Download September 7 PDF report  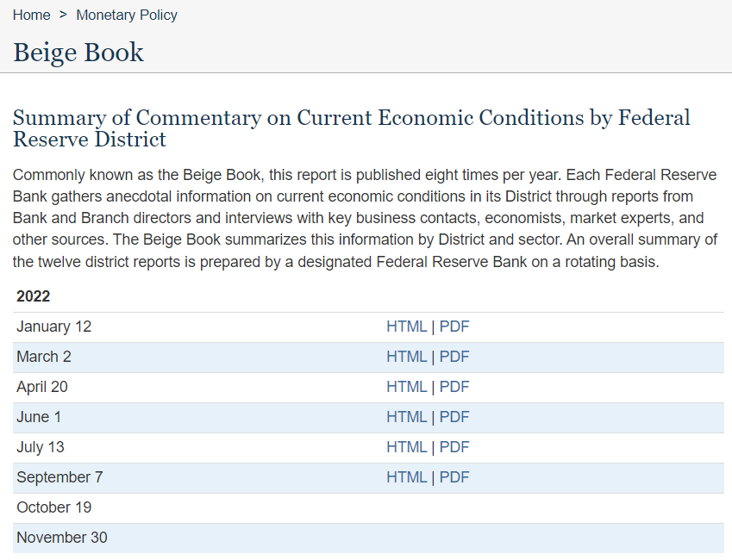pyautogui.click(x=454, y=477)
